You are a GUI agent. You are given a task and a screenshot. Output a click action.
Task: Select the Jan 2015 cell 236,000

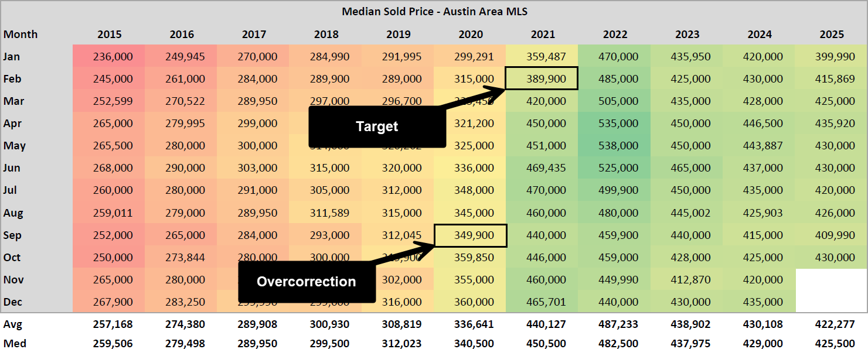(110, 57)
